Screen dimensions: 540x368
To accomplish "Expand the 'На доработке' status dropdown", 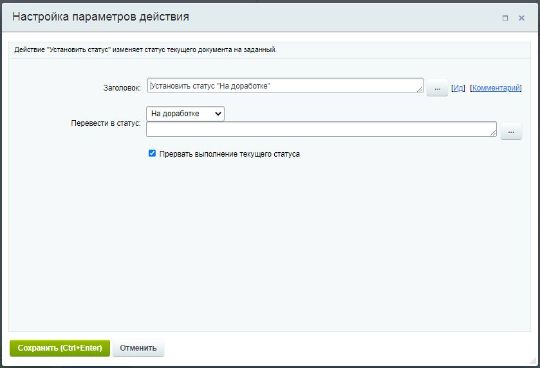I will click(185, 114).
